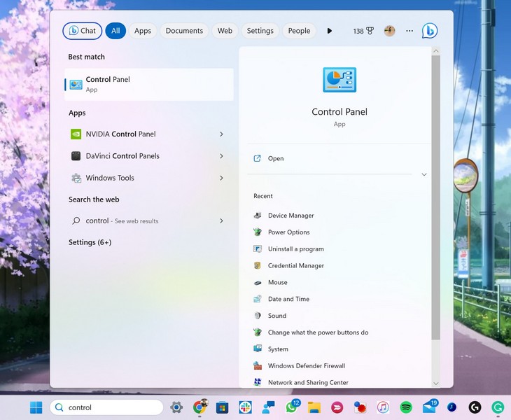Screen dimensions: 511x420
Task: Open Slack from the taskbar
Action: (x=245, y=407)
